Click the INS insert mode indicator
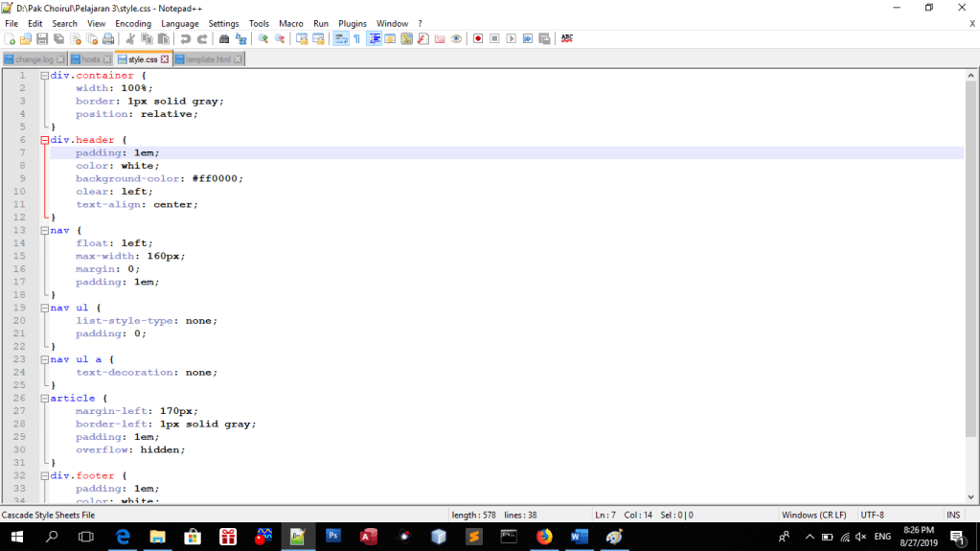980x551 pixels. 953,515
